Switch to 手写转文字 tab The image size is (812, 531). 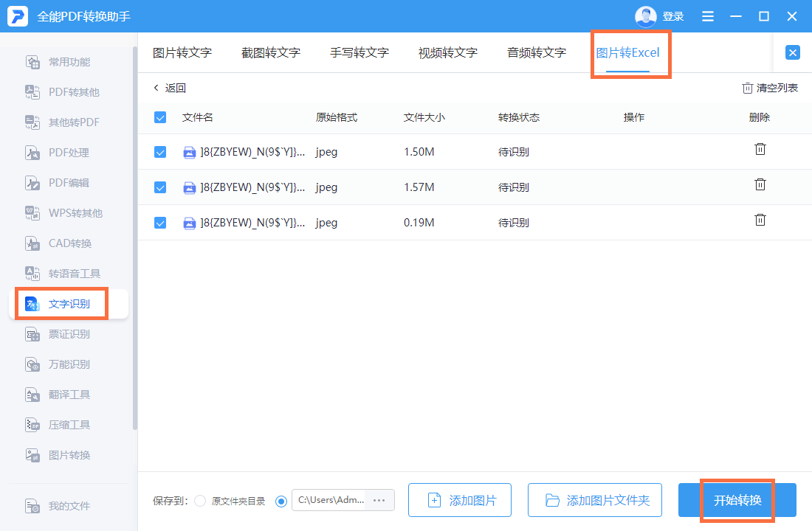pos(359,52)
